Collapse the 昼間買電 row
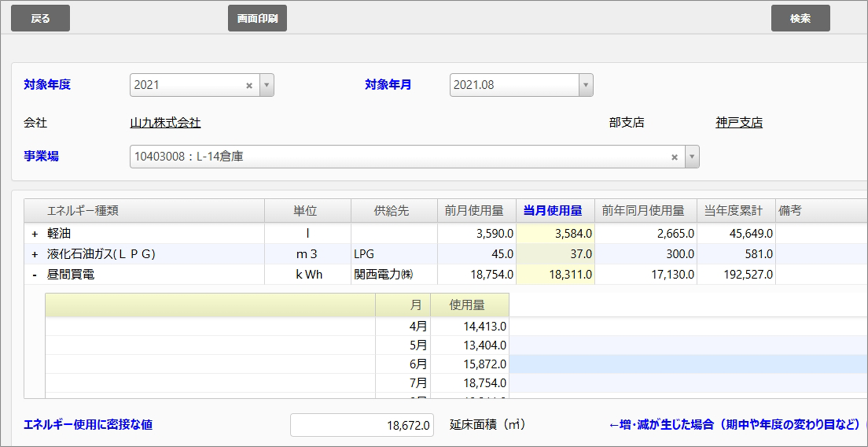The width and height of the screenshot is (868, 447). [35, 275]
